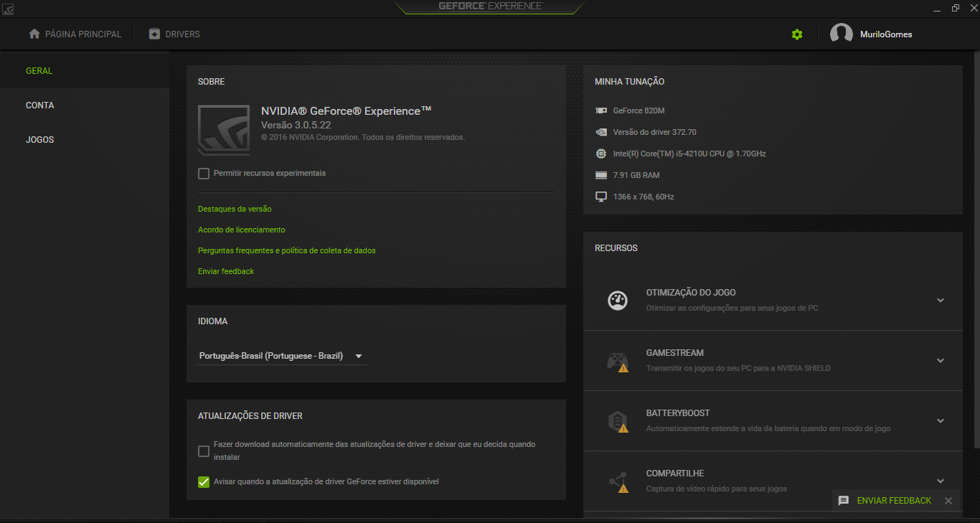Click the NVIDIA logo in the title bar
Viewport: 980px width, 523px height.
point(8,9)
